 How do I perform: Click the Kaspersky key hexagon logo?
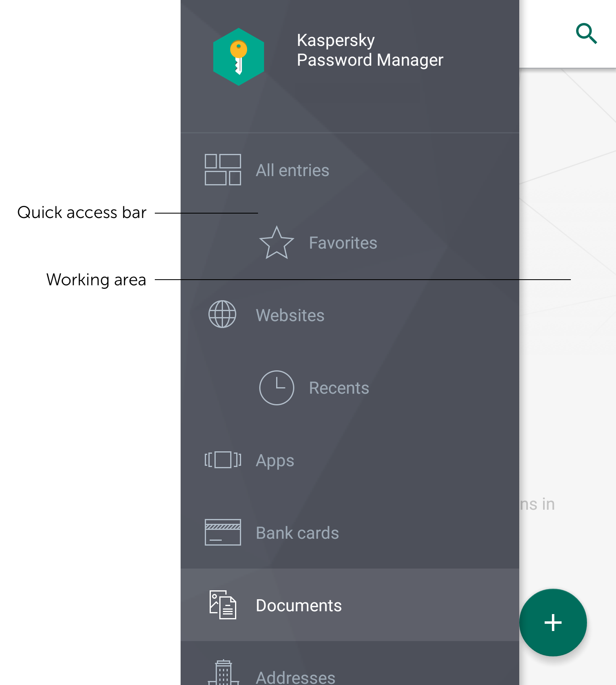click(x=239, y=57)
